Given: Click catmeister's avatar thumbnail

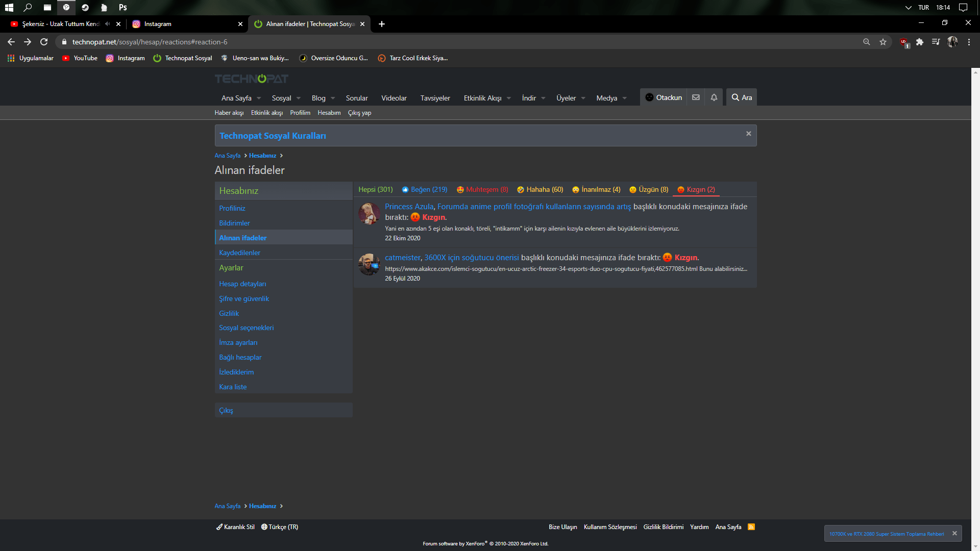Looking at the screenshot, I should click(x=369, y=264).
